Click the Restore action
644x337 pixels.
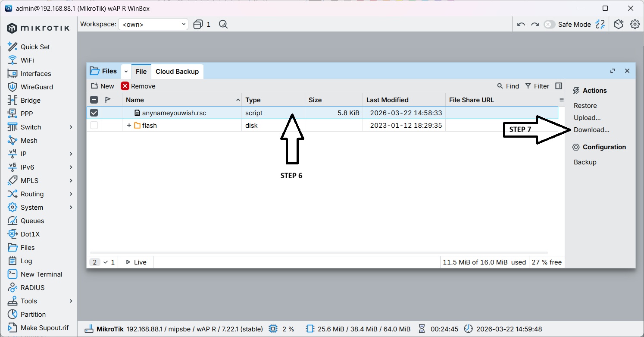585,105
